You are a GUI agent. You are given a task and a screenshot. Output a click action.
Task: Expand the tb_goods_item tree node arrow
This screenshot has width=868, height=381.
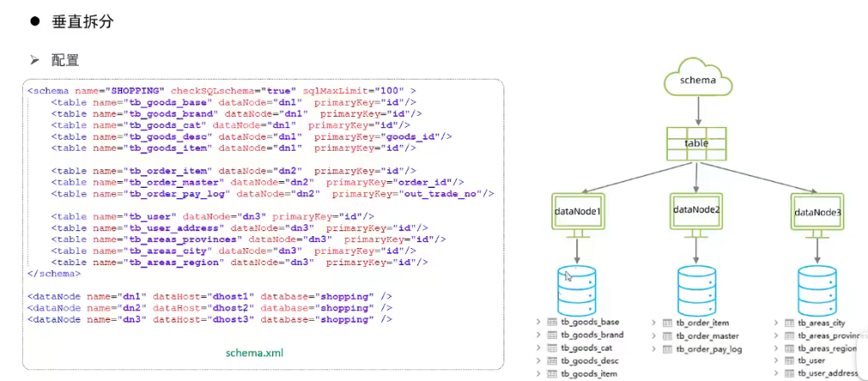pos(539,373)
